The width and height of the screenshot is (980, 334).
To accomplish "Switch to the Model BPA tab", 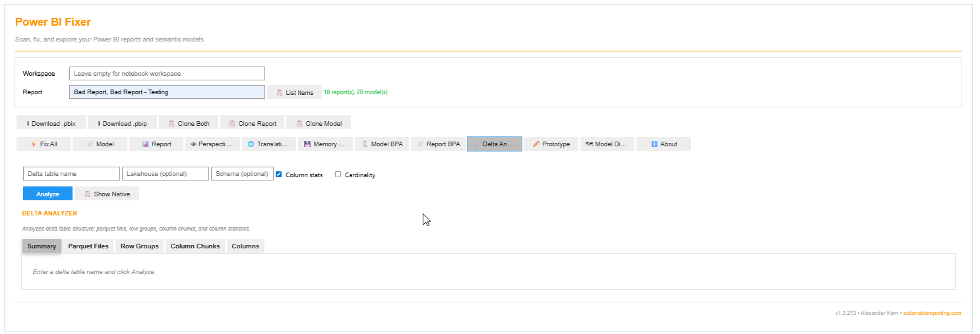I will [x=382, y=144].
